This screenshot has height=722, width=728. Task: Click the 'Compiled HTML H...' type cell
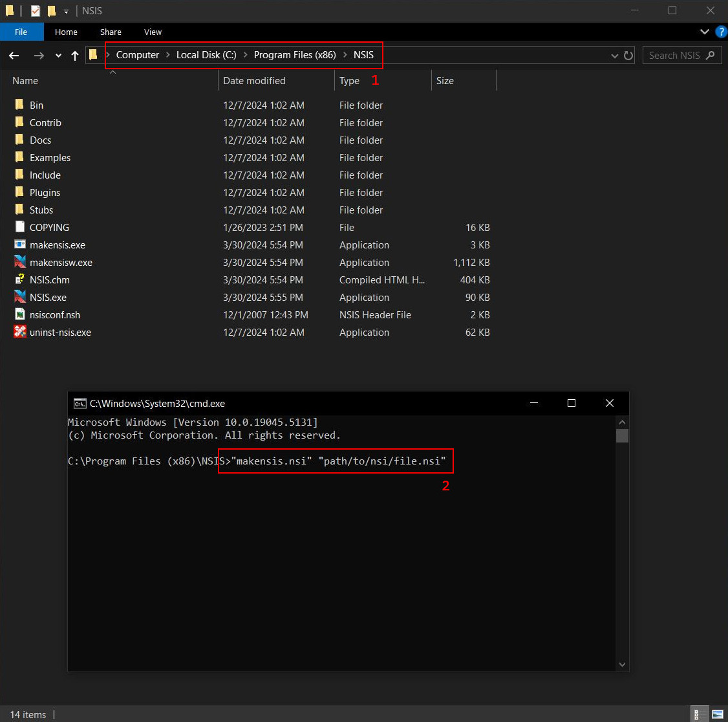point(381,279)
